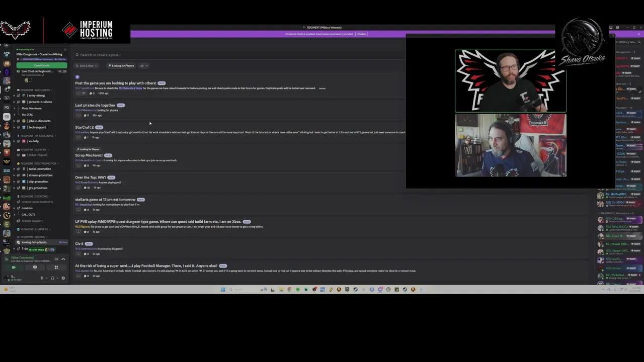Deafen audio with the headphones icon
This screenshot has width=644, height=362.
click(52, 278)
